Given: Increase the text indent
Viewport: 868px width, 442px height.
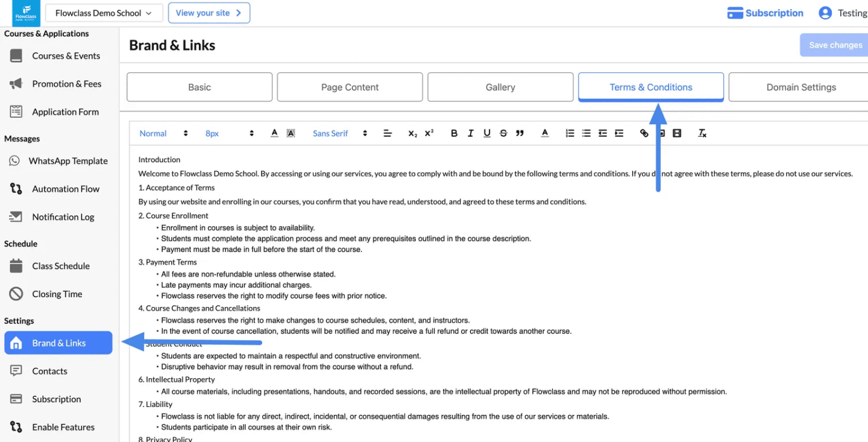Looking at the screenshot, I should click(619, 133).
